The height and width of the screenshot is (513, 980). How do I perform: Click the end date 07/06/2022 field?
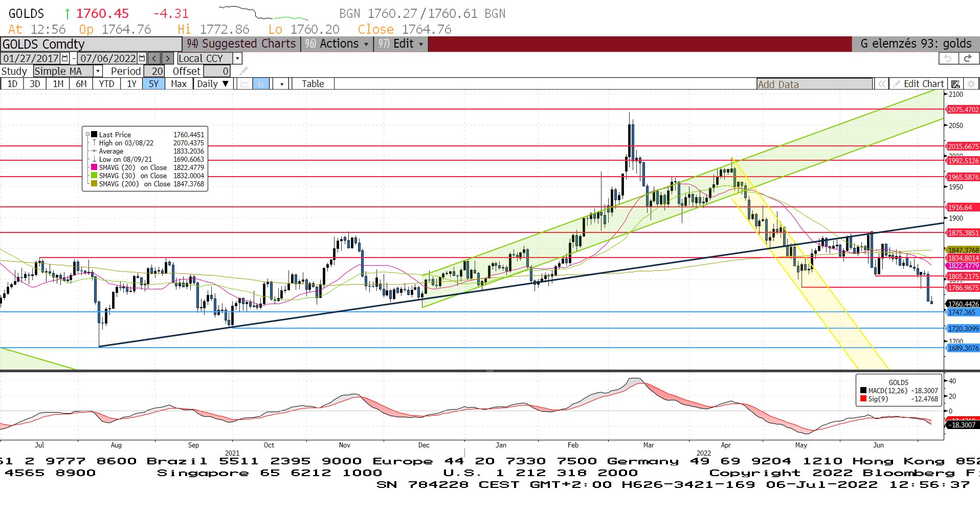[108, 58]
